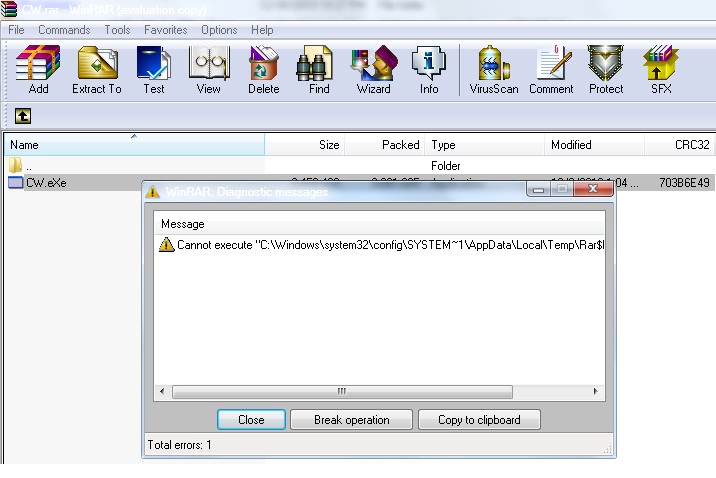
Task: Launch the Wizard tool
Action: pos(374,70)
